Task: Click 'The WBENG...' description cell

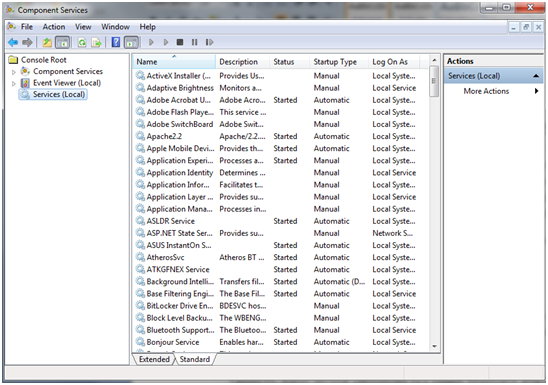Action: pyautogui.click(x=243, y=318)
